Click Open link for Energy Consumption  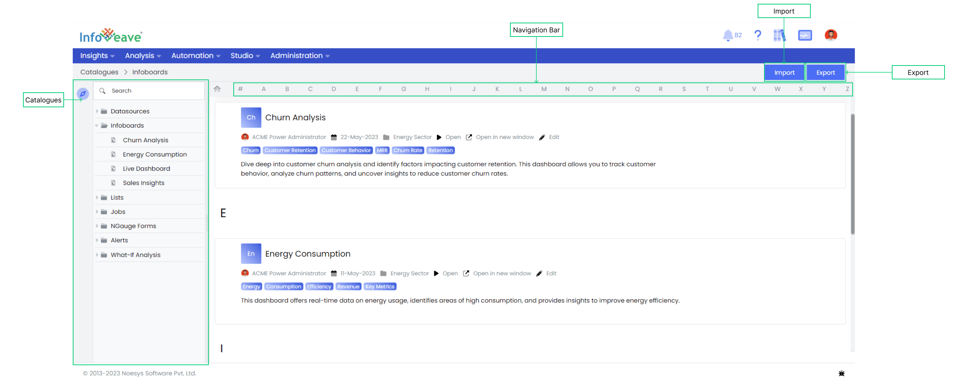point(450,273)
